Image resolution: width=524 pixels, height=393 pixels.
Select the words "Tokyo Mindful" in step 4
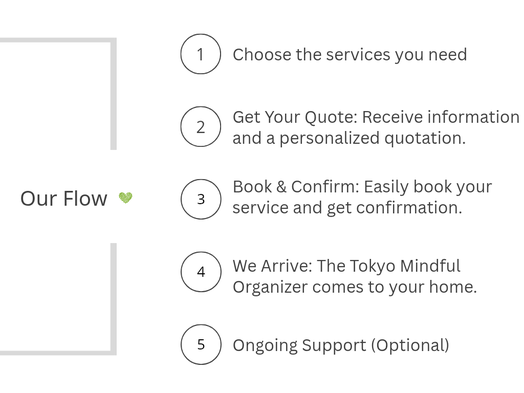[x=405, y=266]
